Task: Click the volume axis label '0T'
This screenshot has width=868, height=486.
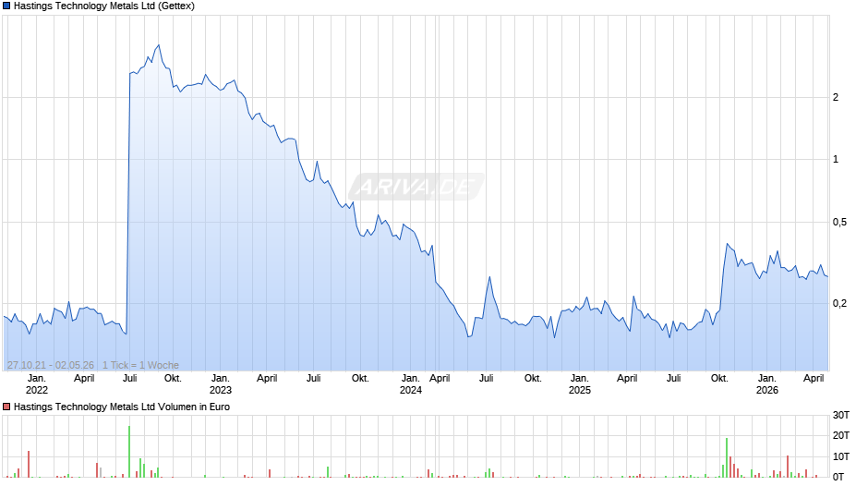Action: pos(838,477)
